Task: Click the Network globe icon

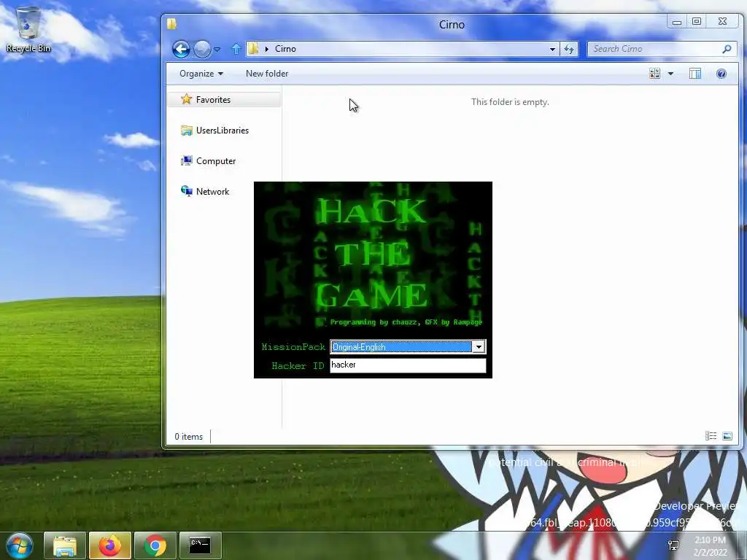Action: [x=186, y=191]
